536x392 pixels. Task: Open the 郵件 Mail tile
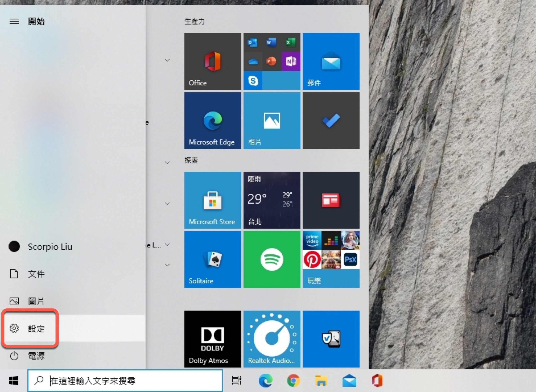click(331, 61)
